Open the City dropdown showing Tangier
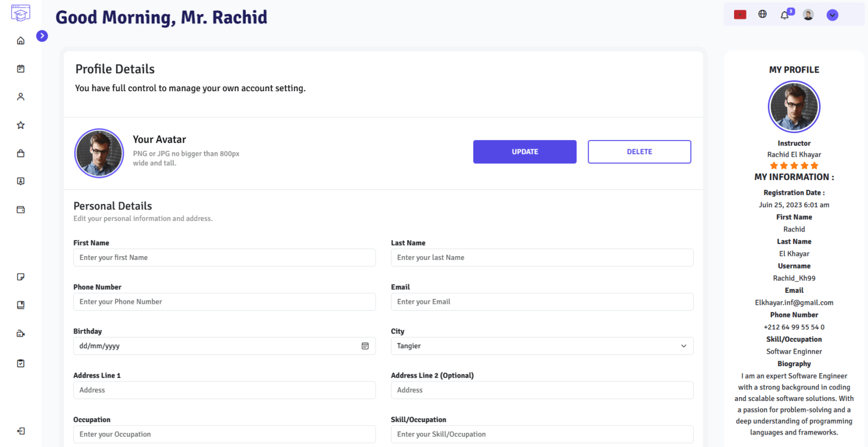This screenshot has width=868, height=447. coord(542,346)
